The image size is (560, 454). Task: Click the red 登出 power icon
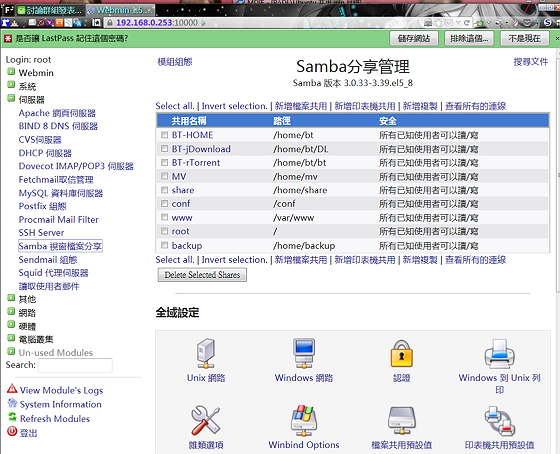coord(12,431)
